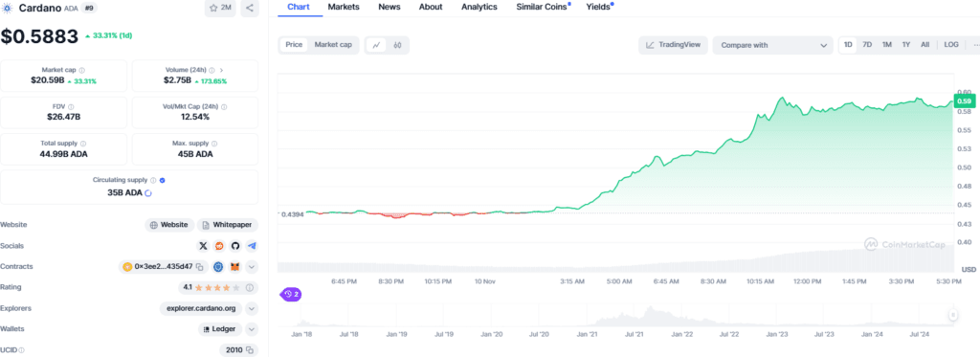Open the UCID info icon

click(x=20, y=350)
